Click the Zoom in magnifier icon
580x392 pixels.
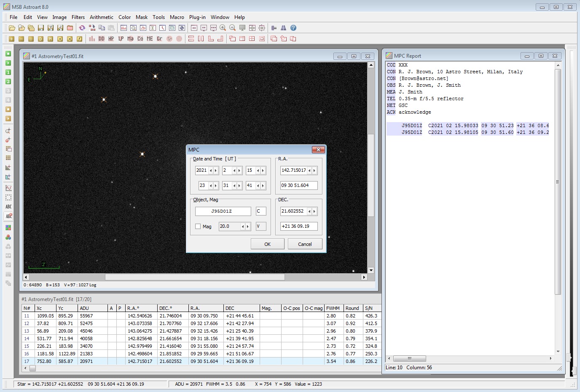223,28
